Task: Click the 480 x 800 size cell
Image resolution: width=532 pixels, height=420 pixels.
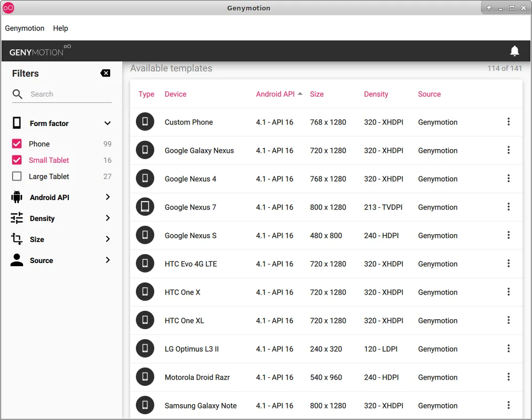Action: click(326, 236)
